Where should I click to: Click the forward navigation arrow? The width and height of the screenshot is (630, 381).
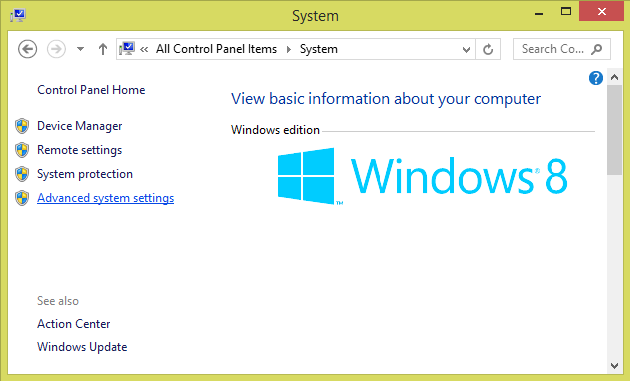pyautogui.click(x=56, y=49)
